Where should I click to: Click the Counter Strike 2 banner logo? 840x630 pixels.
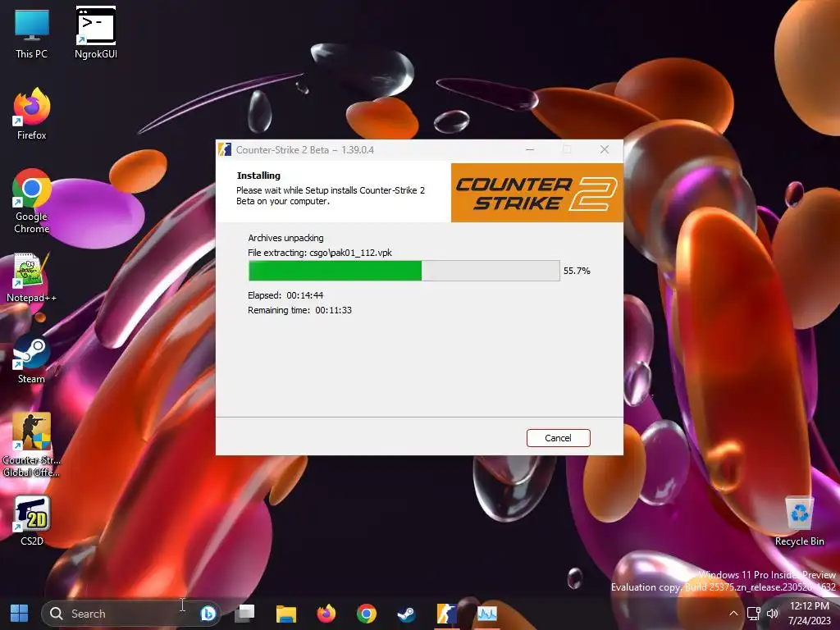click(x=536, y=193)
